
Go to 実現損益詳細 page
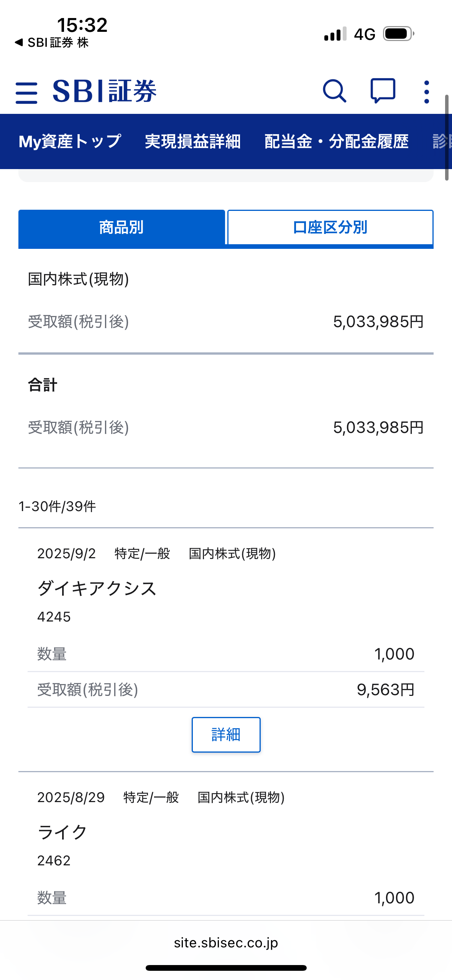coord(193,141)
